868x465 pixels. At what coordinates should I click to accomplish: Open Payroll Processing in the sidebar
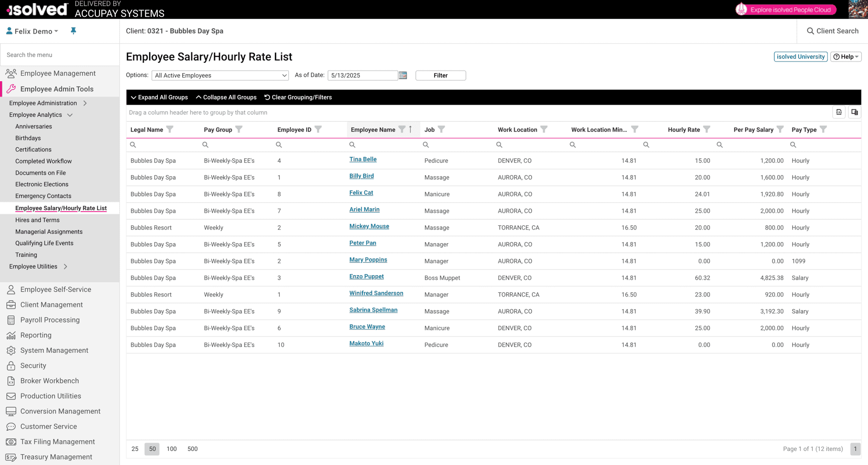click(x=50, y=320)
